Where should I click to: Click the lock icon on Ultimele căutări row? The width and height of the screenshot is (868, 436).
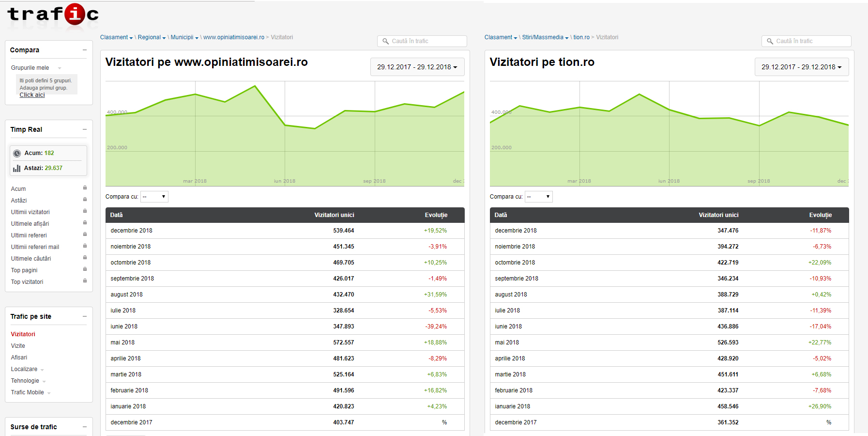tap(85, 258)
